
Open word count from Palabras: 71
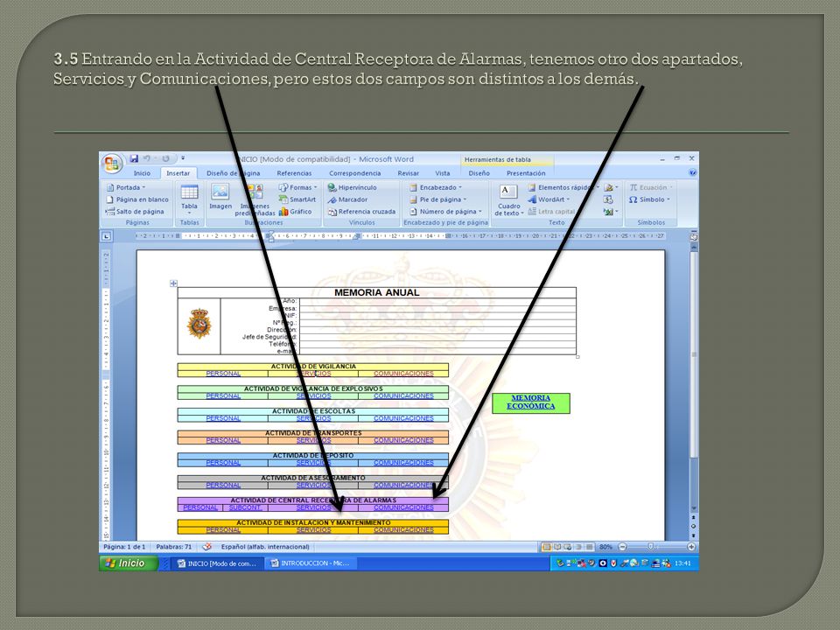coord(173,547)
